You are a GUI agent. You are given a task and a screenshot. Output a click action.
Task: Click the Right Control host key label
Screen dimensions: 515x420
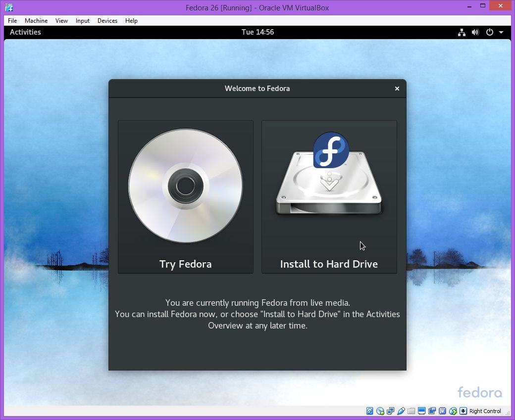point(485,411)
